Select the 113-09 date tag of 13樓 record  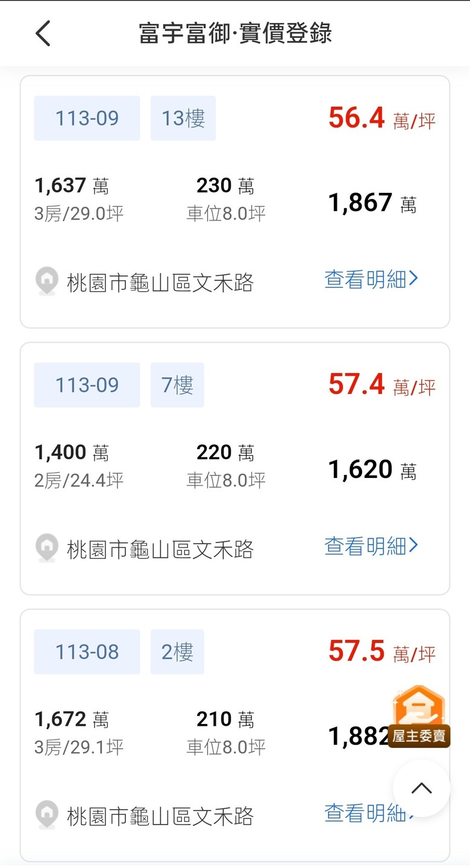coord(87,118)
